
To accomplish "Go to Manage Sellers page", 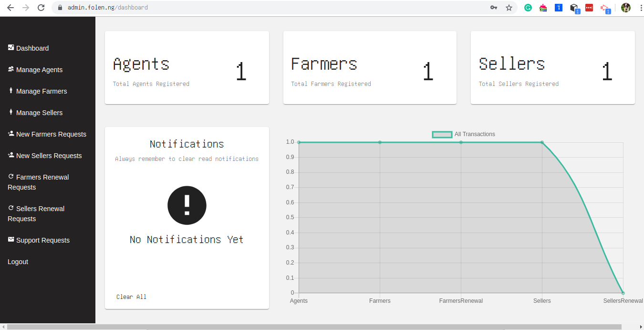I will point(39,113).
